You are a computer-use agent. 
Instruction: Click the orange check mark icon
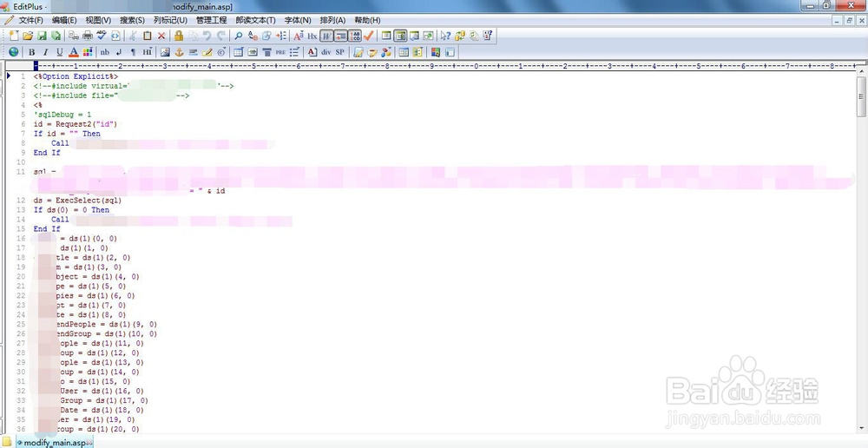[369, 36]
